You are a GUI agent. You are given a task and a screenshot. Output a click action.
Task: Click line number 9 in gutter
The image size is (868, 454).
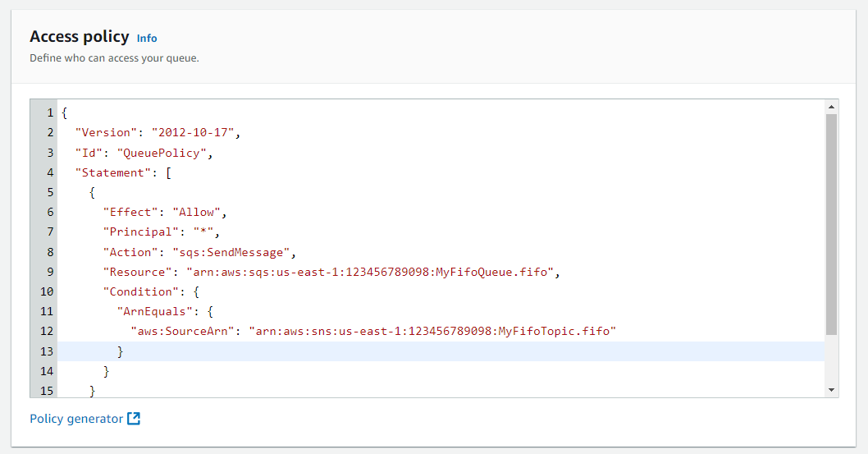point(50,272)
